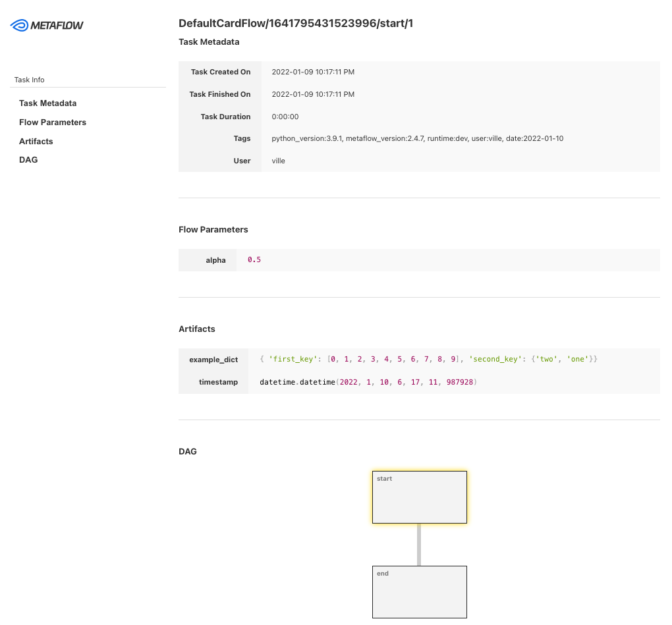Click the DefaultCardFlow page title
The width and height of the screenshot is (672, 625).
click(x=296, y=24)
